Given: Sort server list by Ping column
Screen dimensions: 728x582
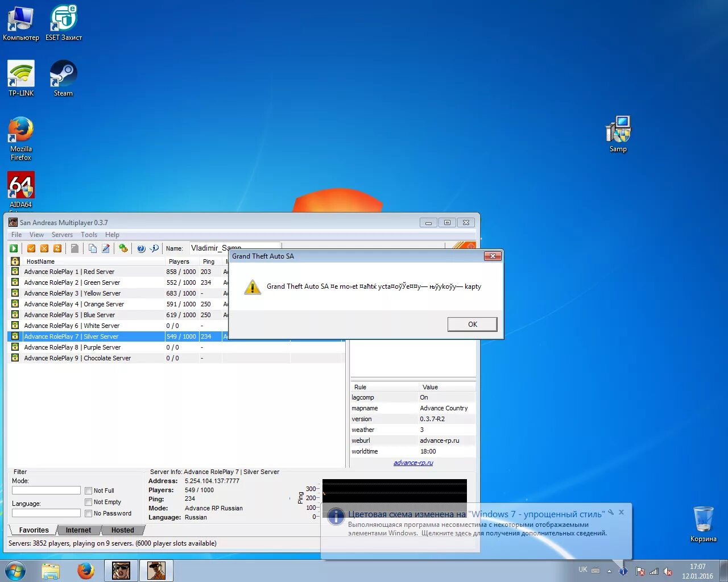Looking at the screenshot, I should coord(210,261).
